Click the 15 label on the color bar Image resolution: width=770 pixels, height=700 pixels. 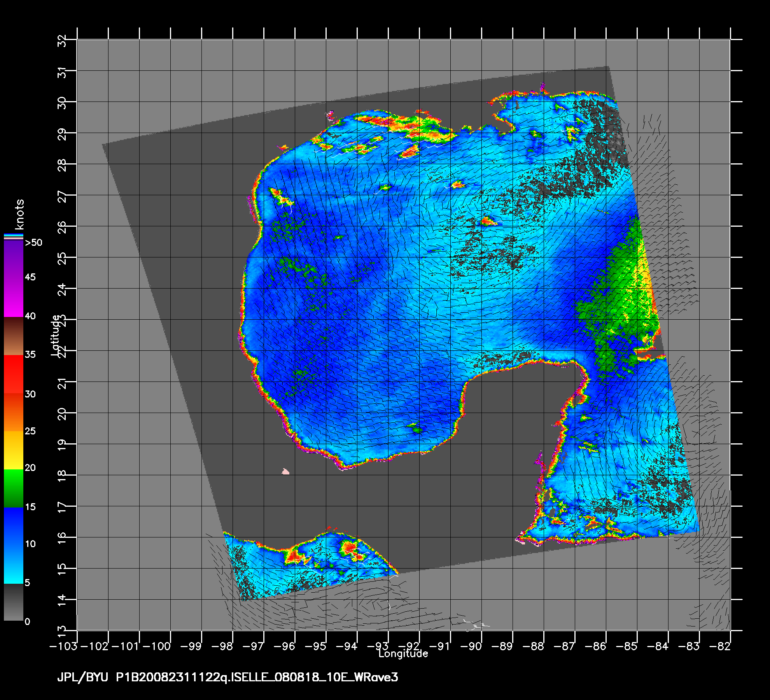(x=30, y=507)
